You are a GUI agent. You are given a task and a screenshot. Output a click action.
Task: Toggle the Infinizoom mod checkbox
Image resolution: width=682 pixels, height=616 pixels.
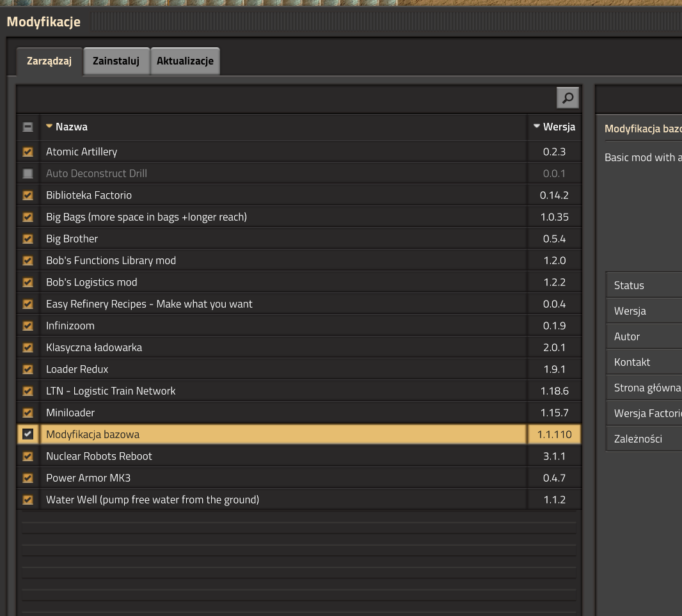point(28,326)
